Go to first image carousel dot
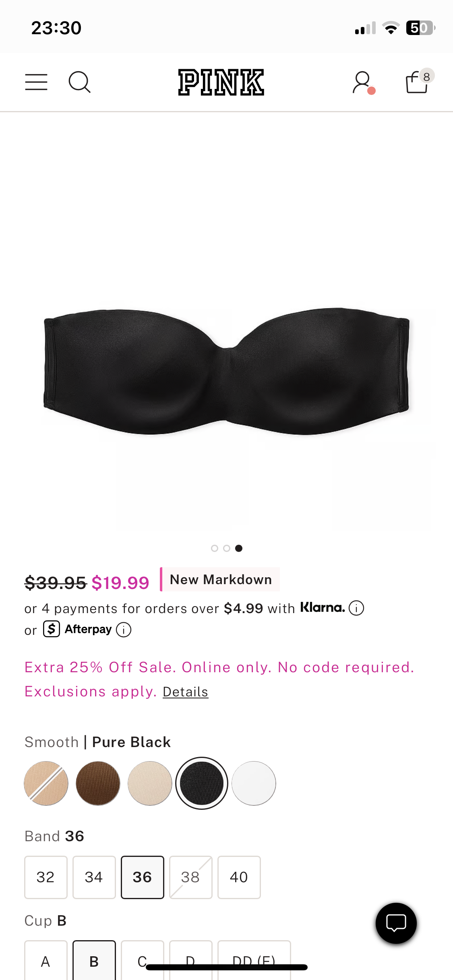The height and width of the screenshot is (980, 453). (x=215, y=548)
